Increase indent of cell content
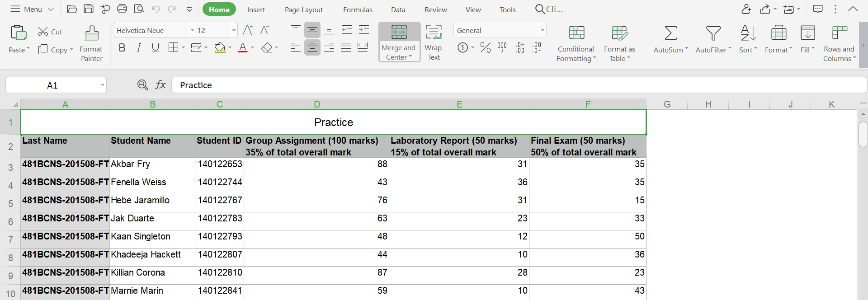Viewport: 868px width, 300px height. (x=364, y=30)
